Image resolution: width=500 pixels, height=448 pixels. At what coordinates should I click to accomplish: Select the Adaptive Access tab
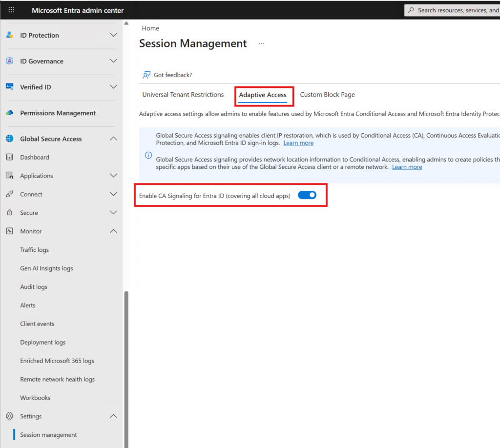pos(263,95)
